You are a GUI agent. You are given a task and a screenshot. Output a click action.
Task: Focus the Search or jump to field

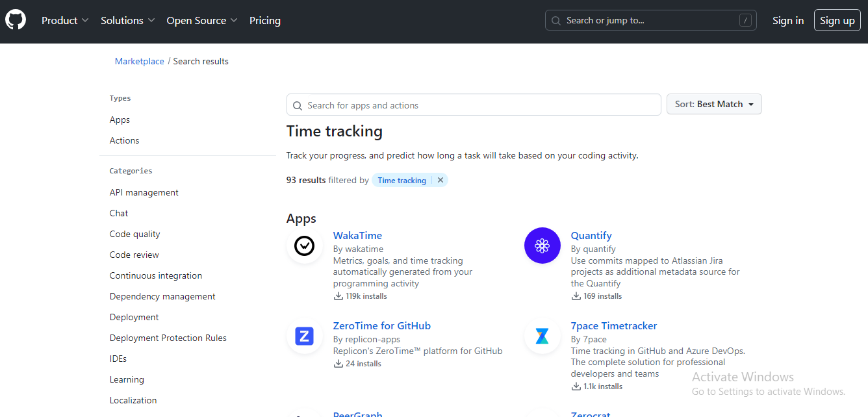pyautogui.click(x=651, y=20)
